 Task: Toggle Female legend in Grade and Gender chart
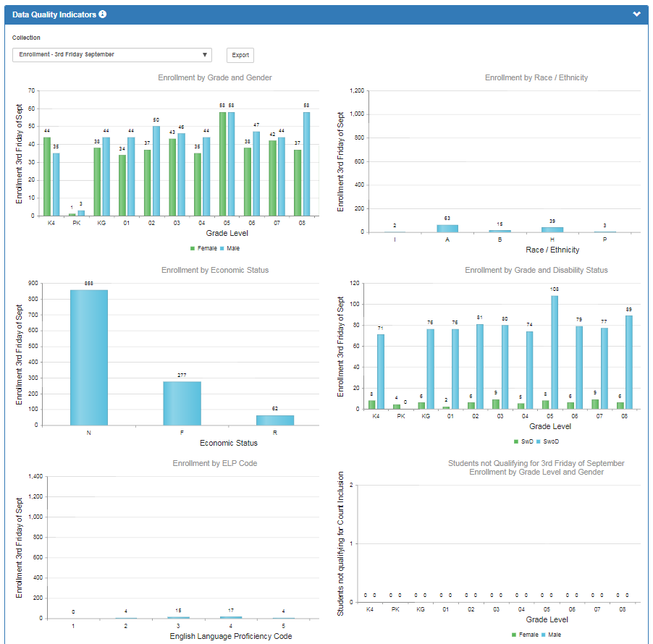click(x=203, y=248)
